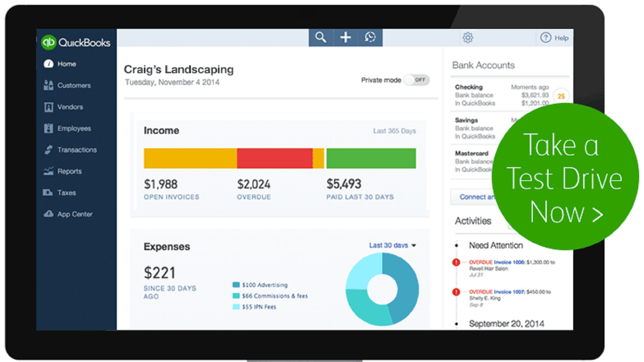Click the Customers people icon
This screenshot has height=362, width=644.
[x=48, y=85]
